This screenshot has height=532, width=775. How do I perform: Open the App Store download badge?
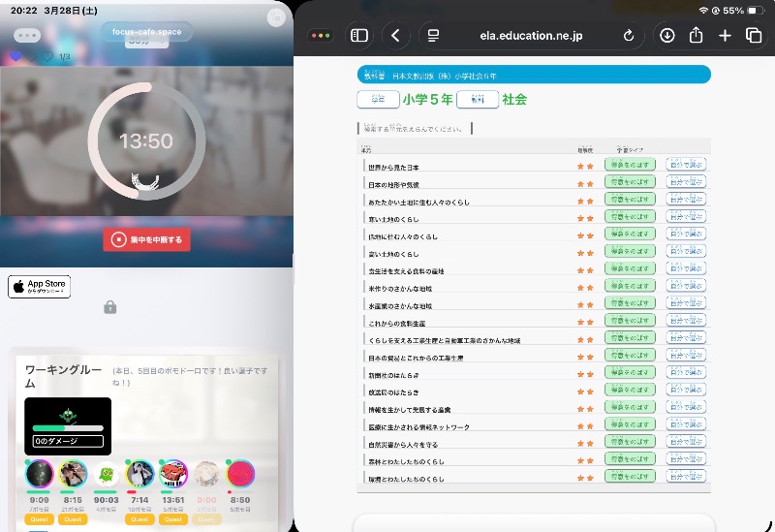point(39,287)
